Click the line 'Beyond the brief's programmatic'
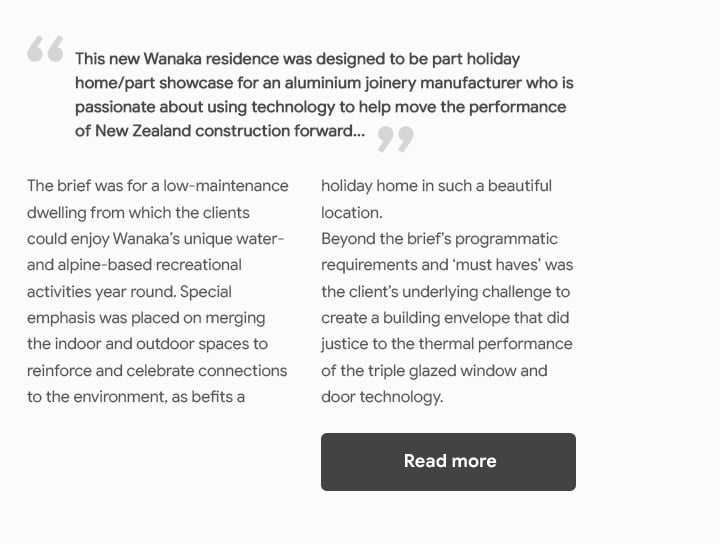This screenshot has height=544, width=721. 439,239
